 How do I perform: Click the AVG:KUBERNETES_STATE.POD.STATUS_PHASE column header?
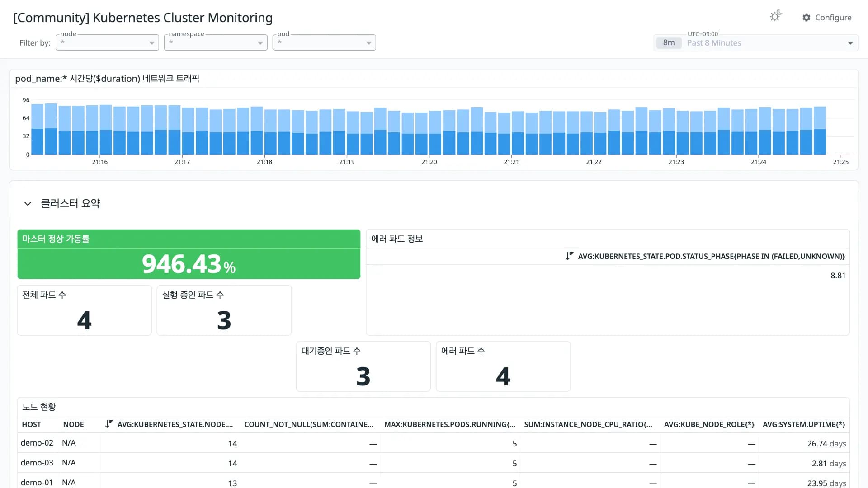711,256
